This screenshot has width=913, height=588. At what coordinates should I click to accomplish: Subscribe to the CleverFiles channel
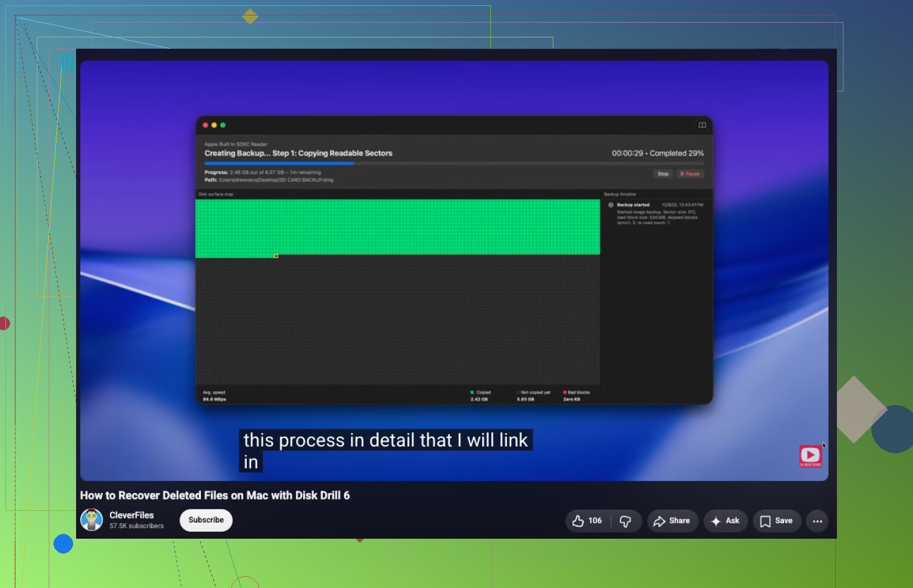coord(206,520)
